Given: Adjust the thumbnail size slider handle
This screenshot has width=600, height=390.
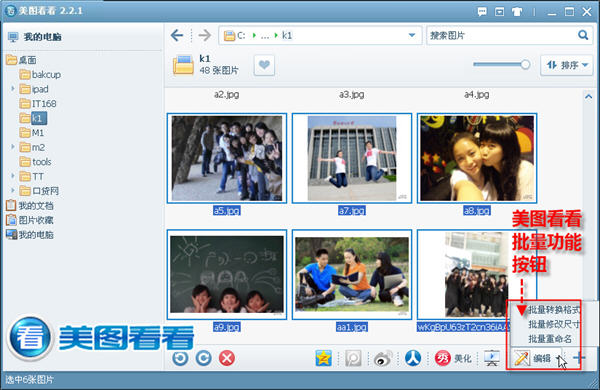Looking at the screenshot, I should click(x=525, y=64).
